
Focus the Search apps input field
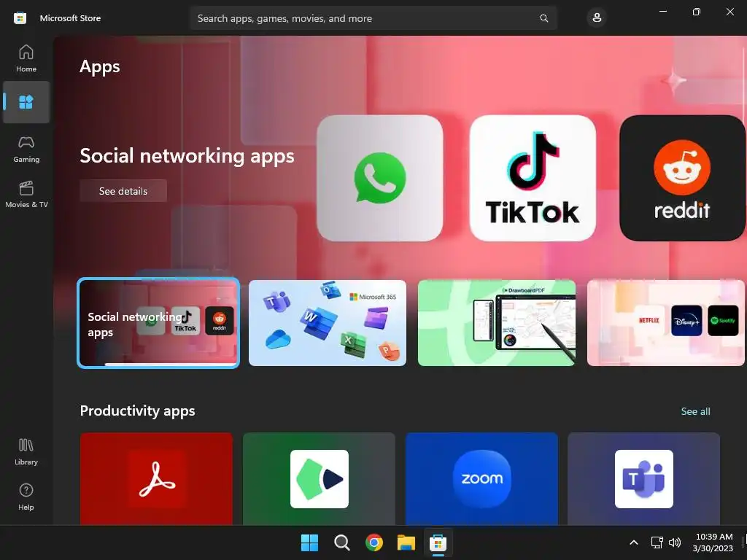373,18
